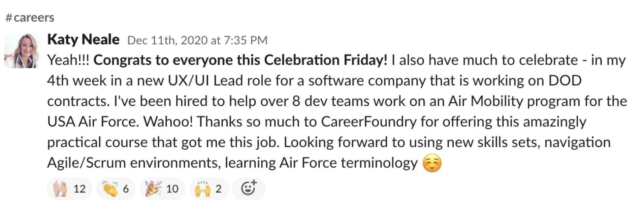This screenshot has width=644, height=209.
Task: Open the add reaction emoji picker
Action: pyautogui.click(x=248, y=189)
